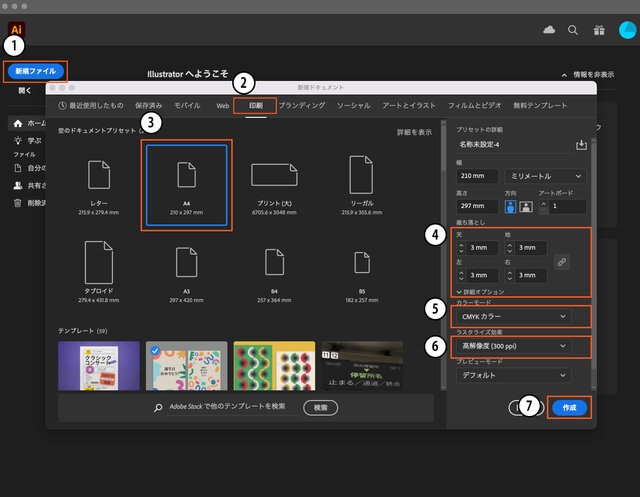Select the A4 210 x 297 mm preset
Screen dimensions: 640x497
[187, 185]
